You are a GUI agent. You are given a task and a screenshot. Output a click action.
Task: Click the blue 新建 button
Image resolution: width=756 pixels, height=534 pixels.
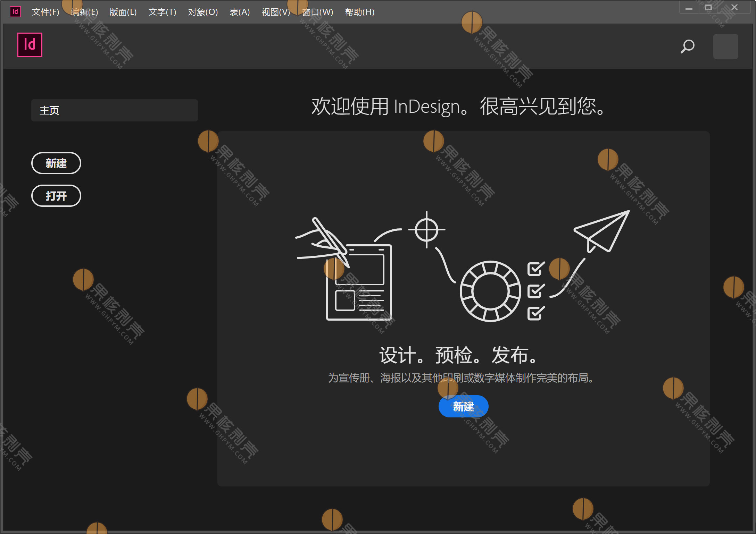point(463,406)
